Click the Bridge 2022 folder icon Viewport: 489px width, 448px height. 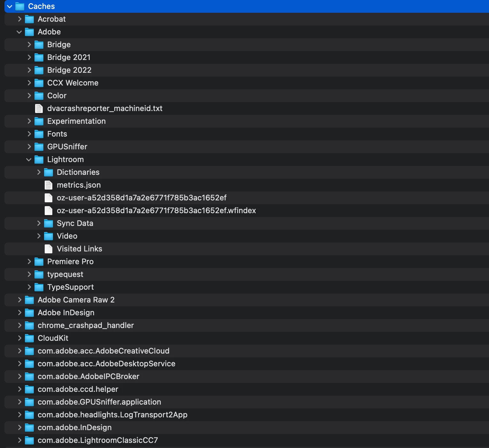tap(39, 70)
